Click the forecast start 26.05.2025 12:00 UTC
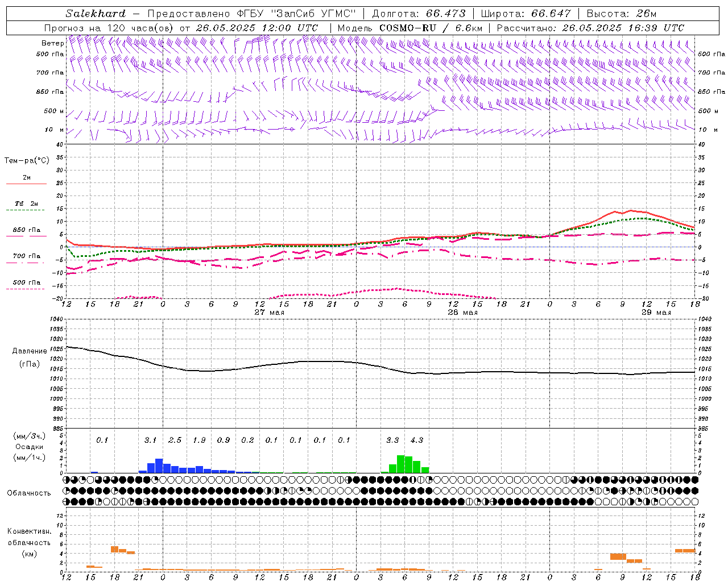The height and width of the screenshot is (582, 728). tap(257, 28)
